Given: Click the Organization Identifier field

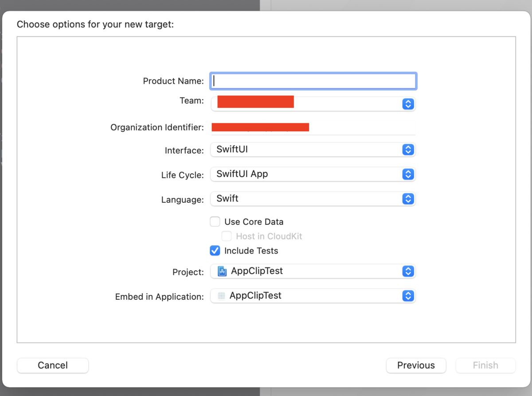Looking at the screenshot, I should 313,128.
